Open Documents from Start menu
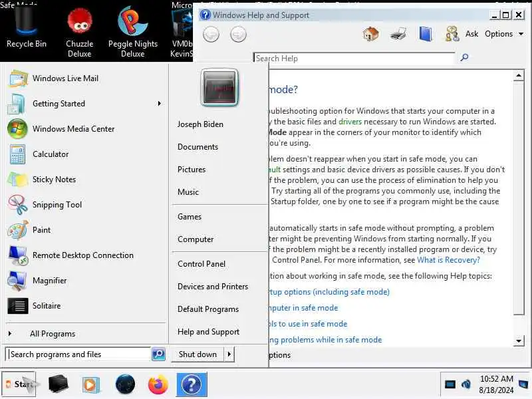The height and width of the screenshot is (399, 532). [x=198, y=147]
